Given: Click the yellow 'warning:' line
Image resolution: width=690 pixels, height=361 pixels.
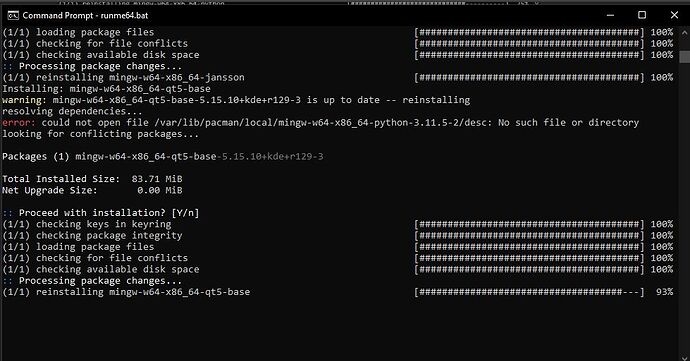Looking at the screenshot, I should click(x=236, y=100).
